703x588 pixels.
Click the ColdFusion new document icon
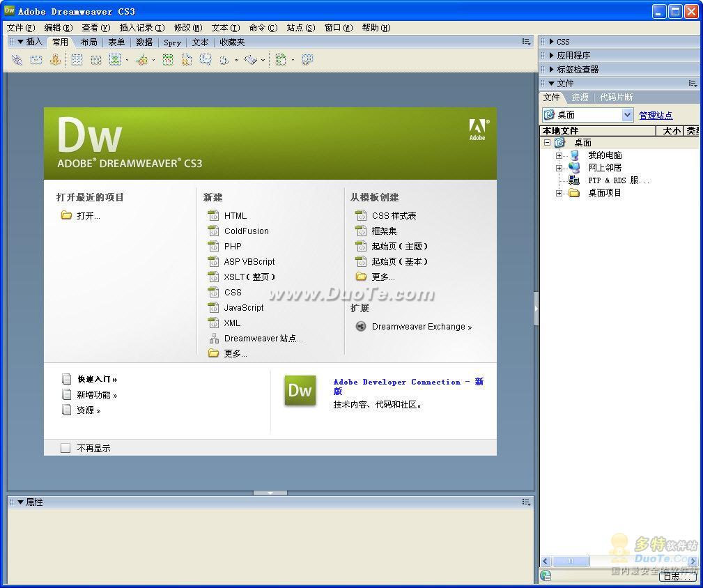pos(213,231)
